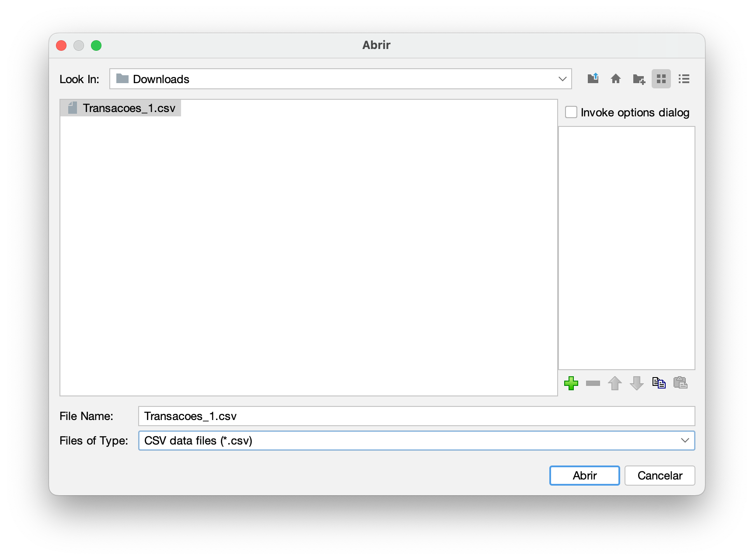Image resolution: width=754 pixels, height=560 pixels.
Task: Click the move up arrow icon
Action: [615, 383]
